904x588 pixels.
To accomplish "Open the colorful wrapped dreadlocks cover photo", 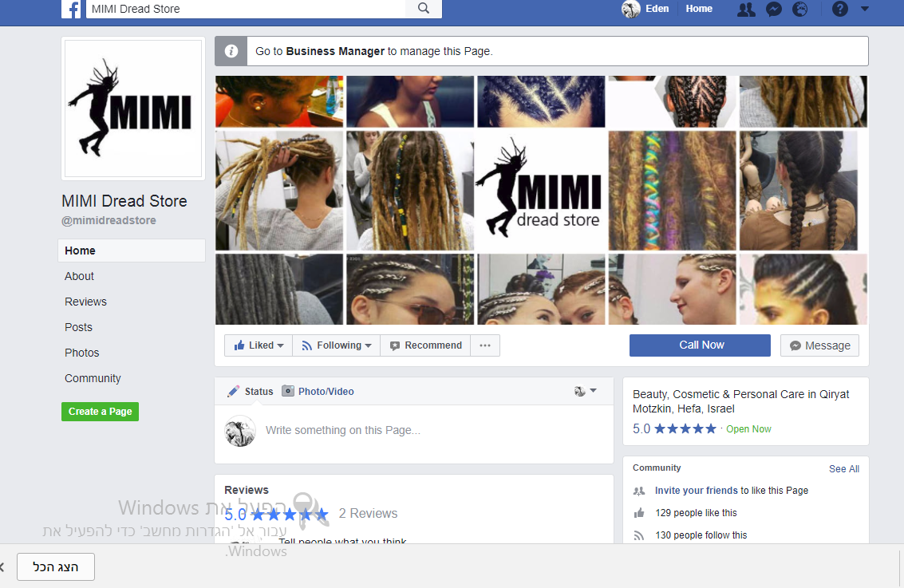I will (672, 191).
